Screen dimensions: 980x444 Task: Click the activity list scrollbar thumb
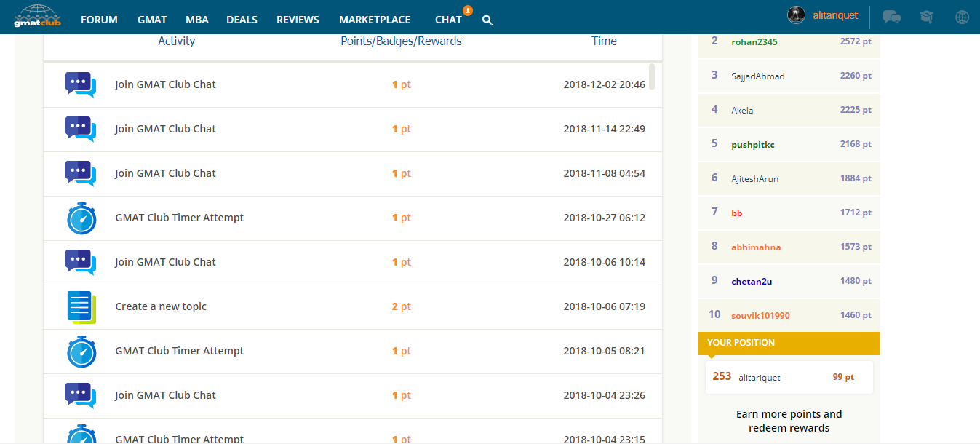(651, 76)
